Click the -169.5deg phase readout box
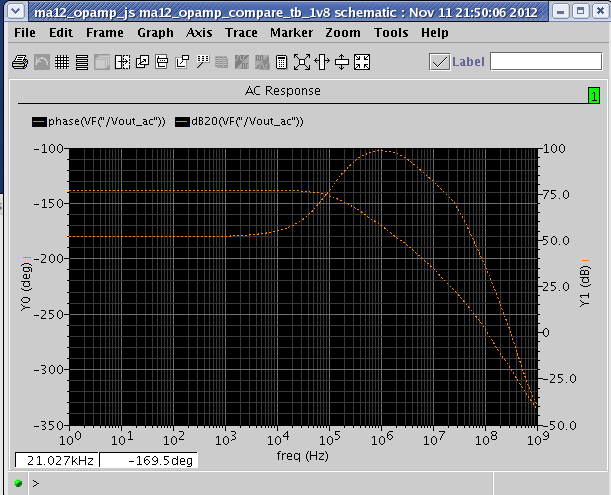Viewport: 611px width, 495px height. (x=148, y=460)
